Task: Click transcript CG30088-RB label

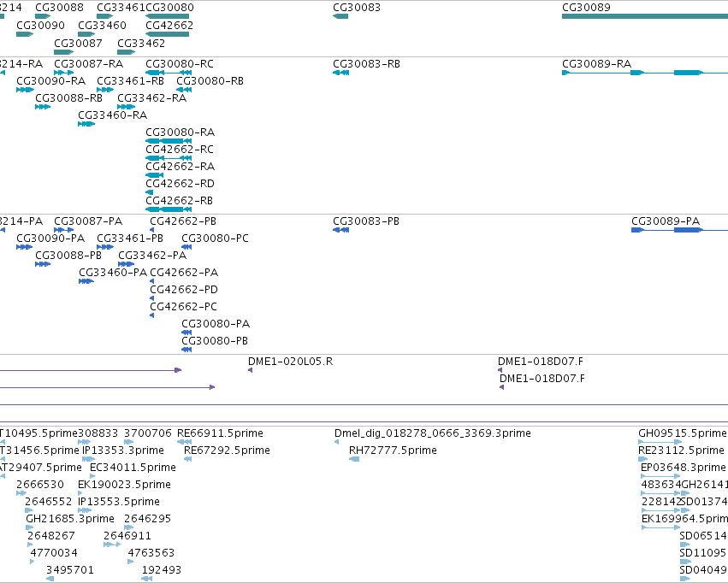Action: tap(68, 97)
